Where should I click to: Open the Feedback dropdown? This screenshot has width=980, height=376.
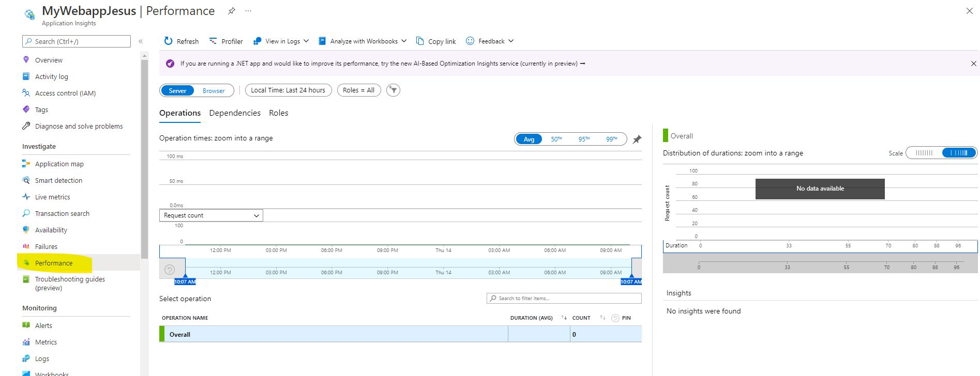point(490,41)
